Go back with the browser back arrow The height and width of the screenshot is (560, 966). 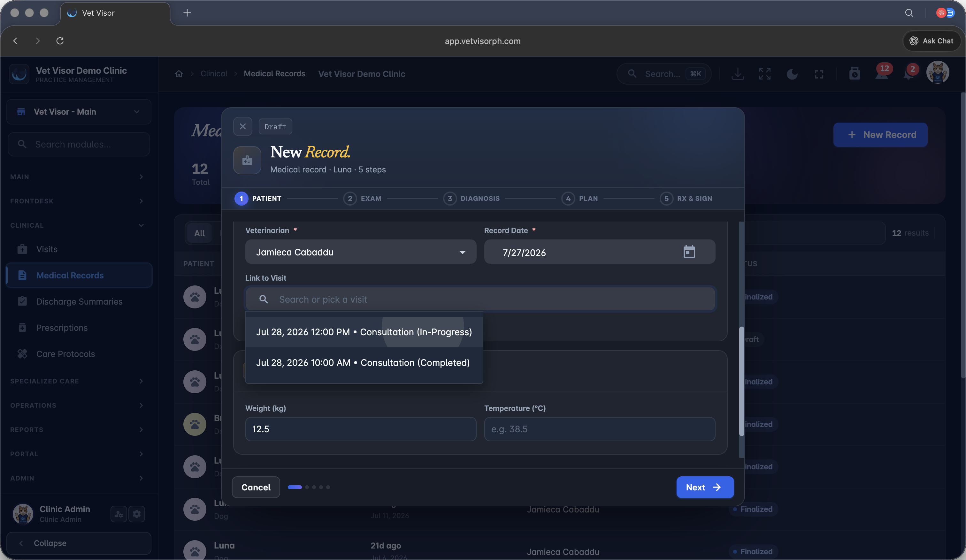point(15,41)
